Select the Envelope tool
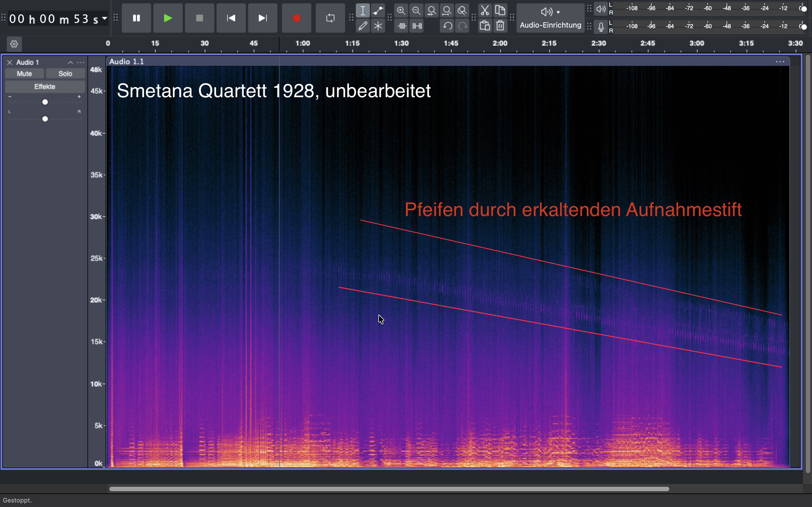 tap(378, 11)
